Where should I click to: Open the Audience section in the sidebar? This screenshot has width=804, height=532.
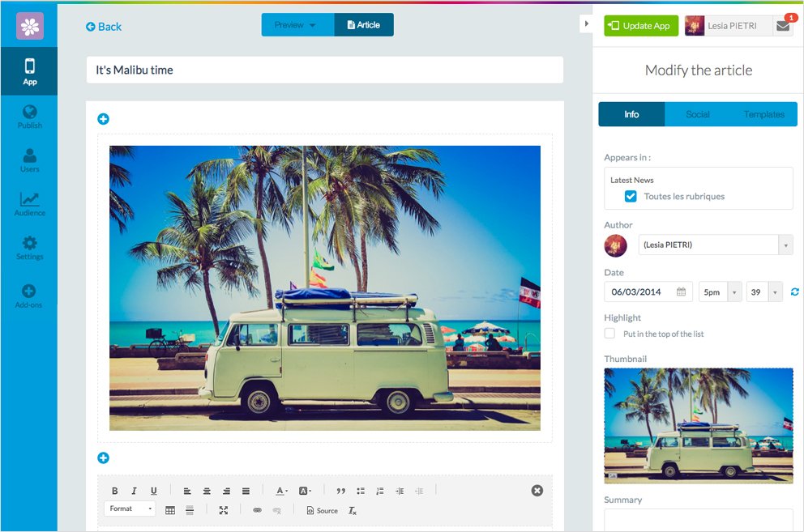(x=29, y=204)
